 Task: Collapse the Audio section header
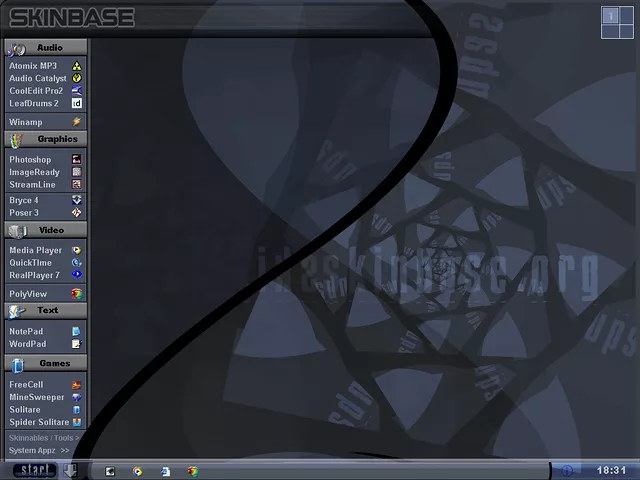[x=46, y=48]
